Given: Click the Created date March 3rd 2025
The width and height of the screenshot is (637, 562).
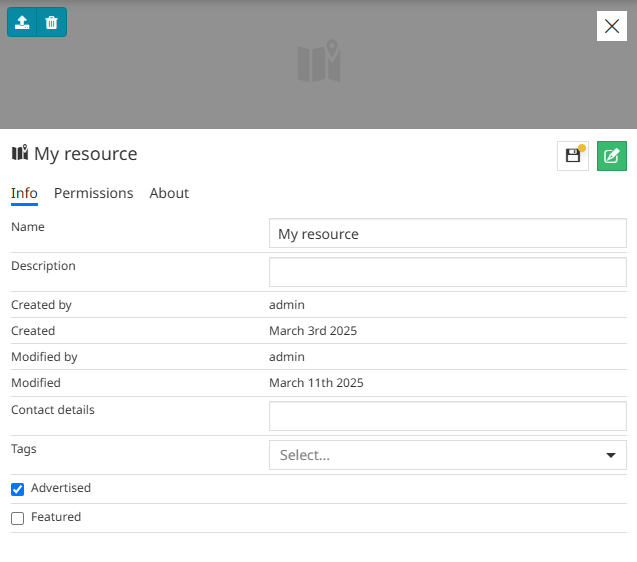Looking at the screenshot, I should click(x=313, y=331).
